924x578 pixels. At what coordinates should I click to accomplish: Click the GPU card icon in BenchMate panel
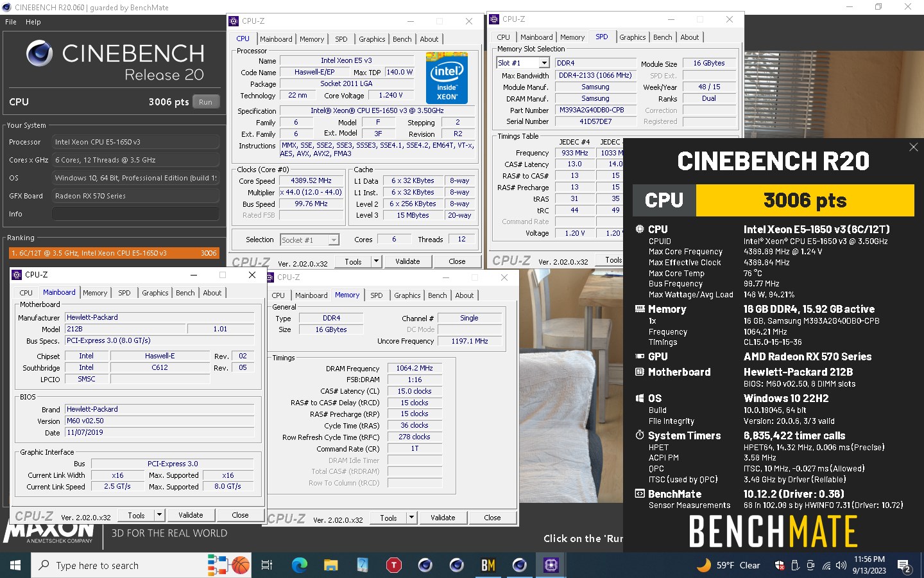(640, 356)
